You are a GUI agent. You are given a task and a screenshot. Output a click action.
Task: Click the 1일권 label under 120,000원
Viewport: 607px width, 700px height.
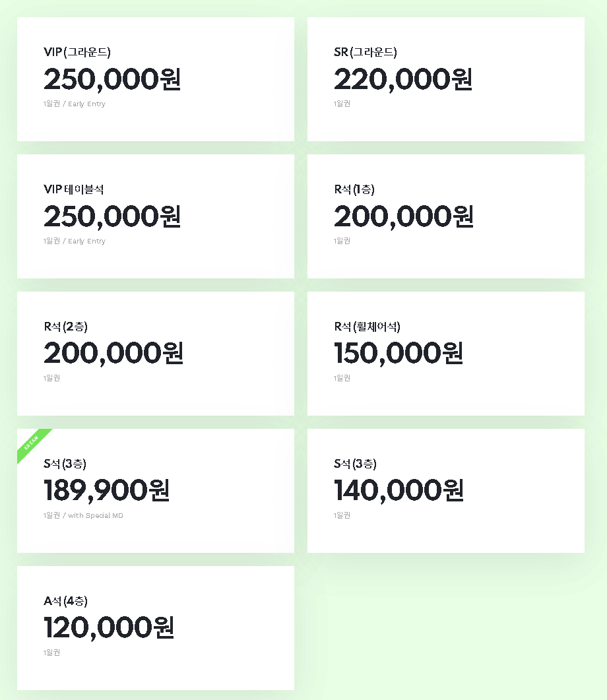click(x=51, y=652)
